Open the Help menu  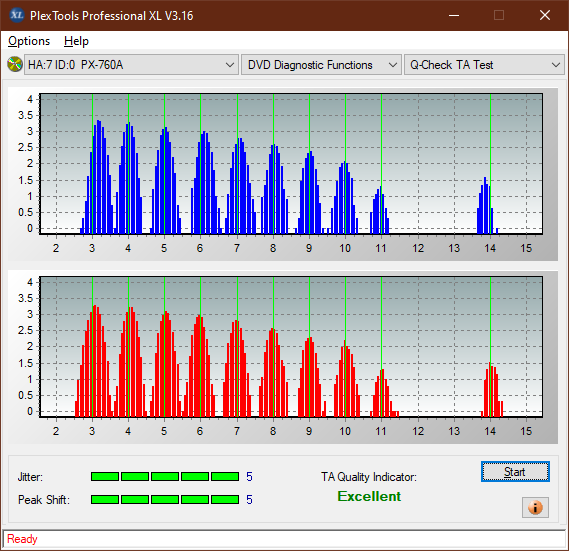(76, 41)
